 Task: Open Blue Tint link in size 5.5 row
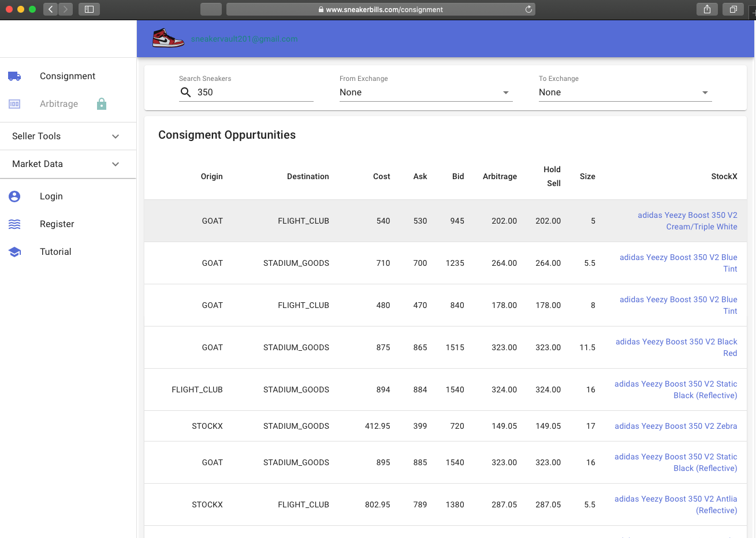[679, 263]
